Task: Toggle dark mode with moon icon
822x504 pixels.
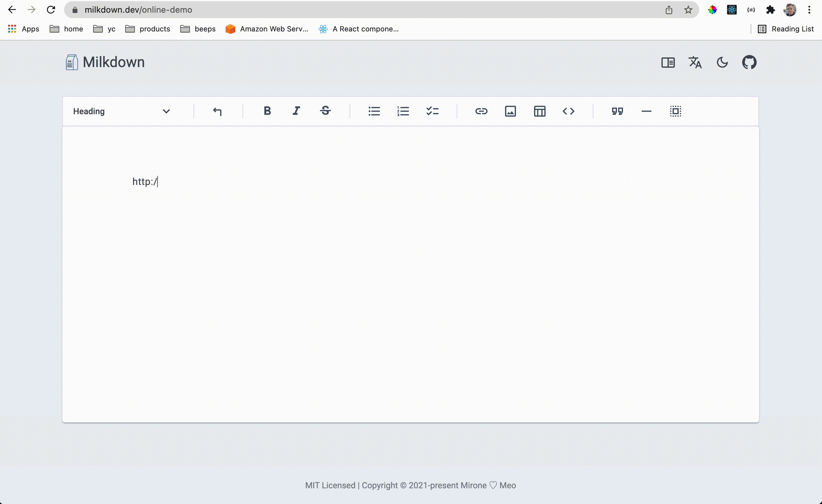Action: point(722,62)
